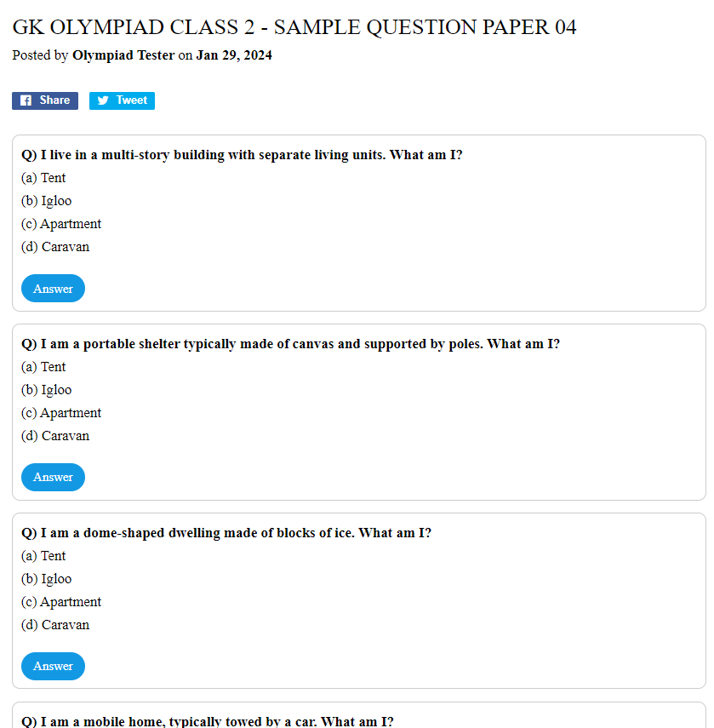Viewport: 714px width, 728px height.
Task: Pick Apartment option in portable shelter question
Action: (61, 413)
